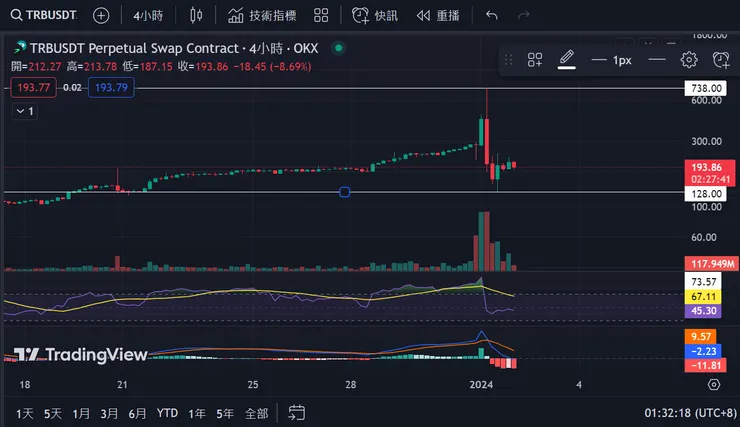Image resolution: width=740 pixels, height=427 pixels.
Task: Click 2024 date on time axis
Action: (x=481, y=385)
